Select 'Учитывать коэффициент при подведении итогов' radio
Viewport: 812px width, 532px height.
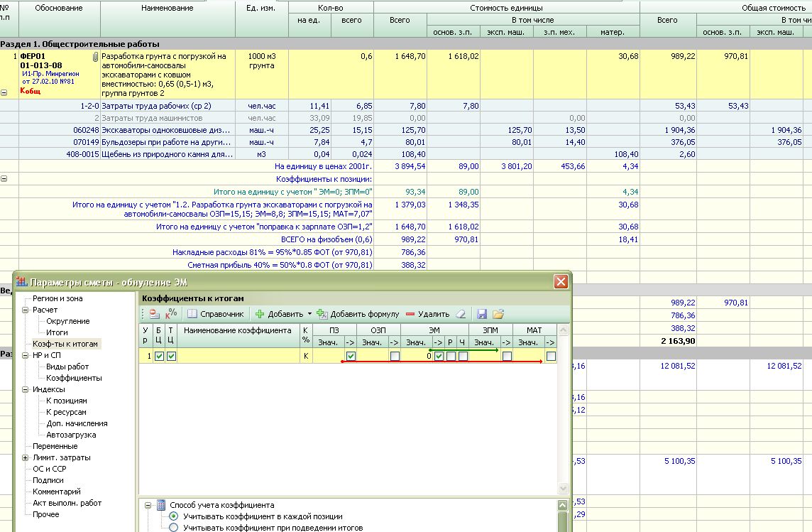[174, 528]
